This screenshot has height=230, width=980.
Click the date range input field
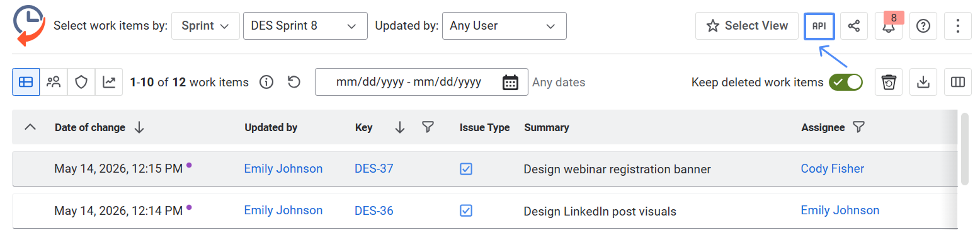pos(421,82)
